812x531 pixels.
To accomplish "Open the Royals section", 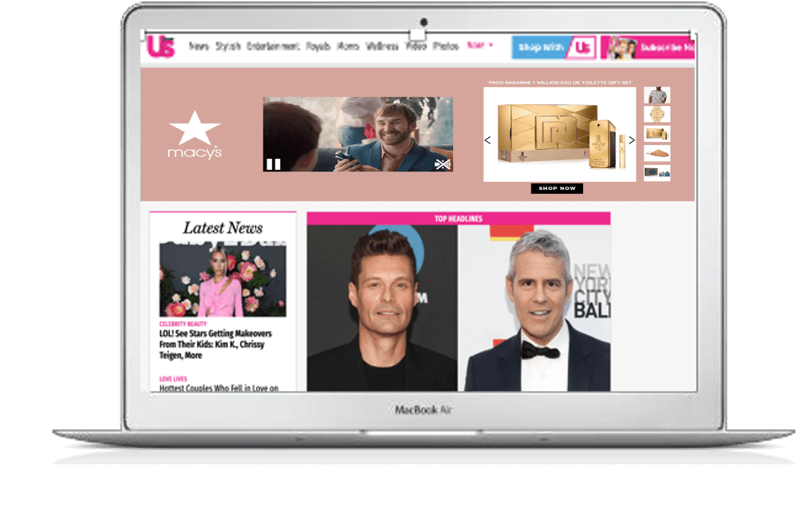I will tap(318, 46).
